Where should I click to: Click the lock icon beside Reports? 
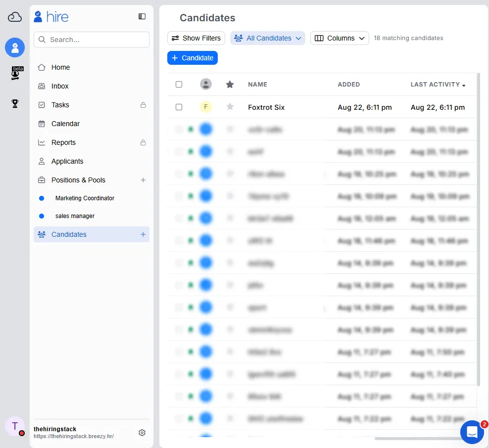(143, 142)
